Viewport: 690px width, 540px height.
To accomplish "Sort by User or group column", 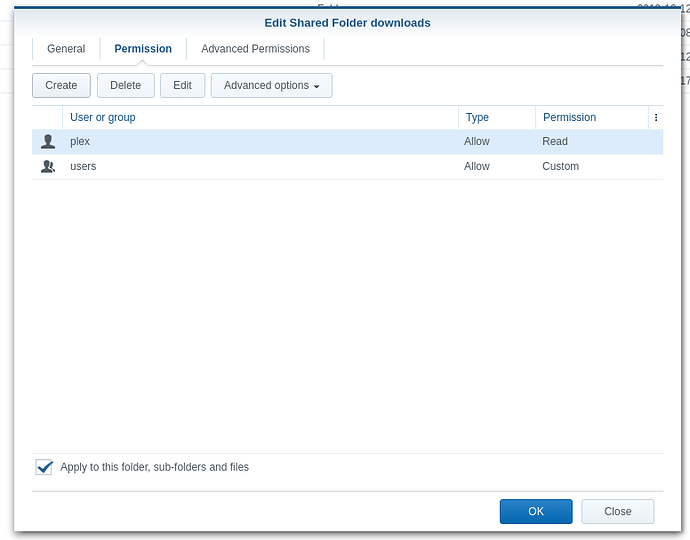I will click(x=103, y=118).
